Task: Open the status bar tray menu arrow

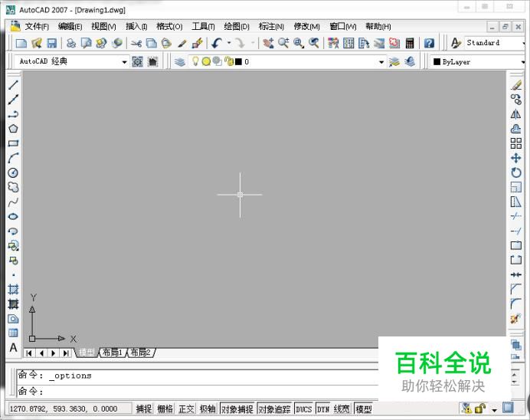Action: 494,410
